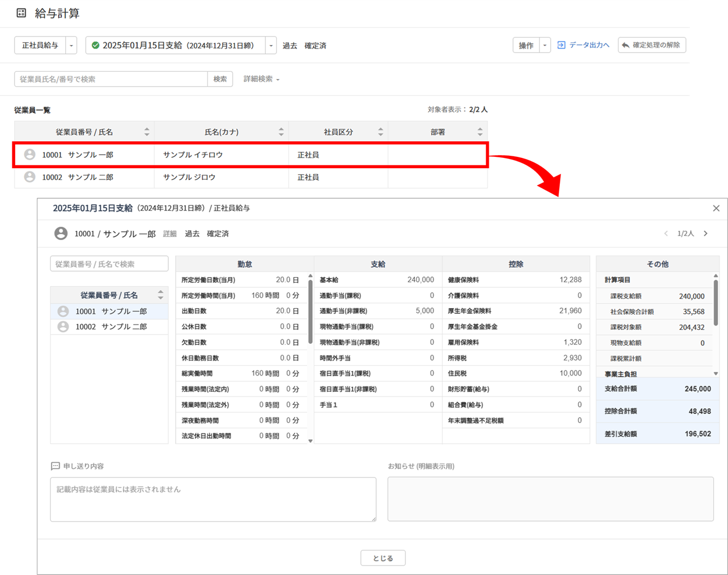Click the 確定処理の解除 button
The width and height of the screenshot is (728, 575).
click(652, 45)
